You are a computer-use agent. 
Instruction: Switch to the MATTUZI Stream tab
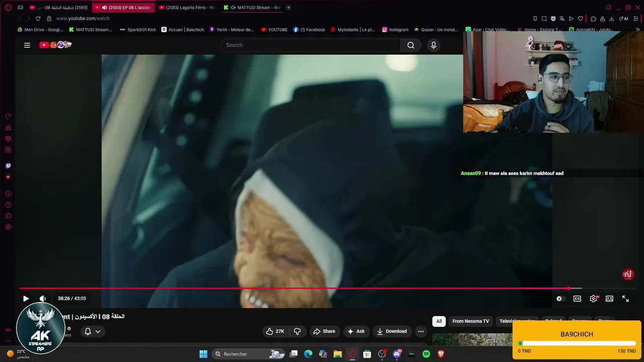(252, 8)
